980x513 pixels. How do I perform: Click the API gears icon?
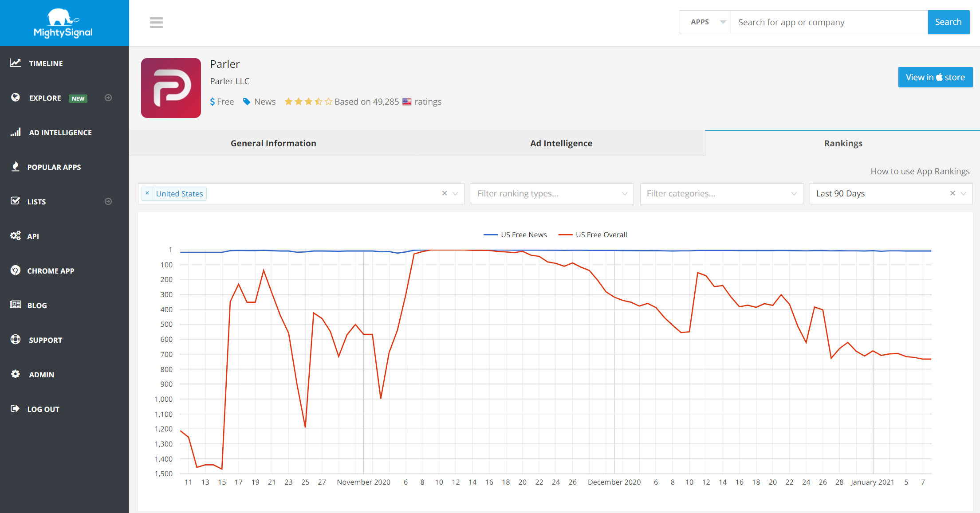[x=16, y=235]
